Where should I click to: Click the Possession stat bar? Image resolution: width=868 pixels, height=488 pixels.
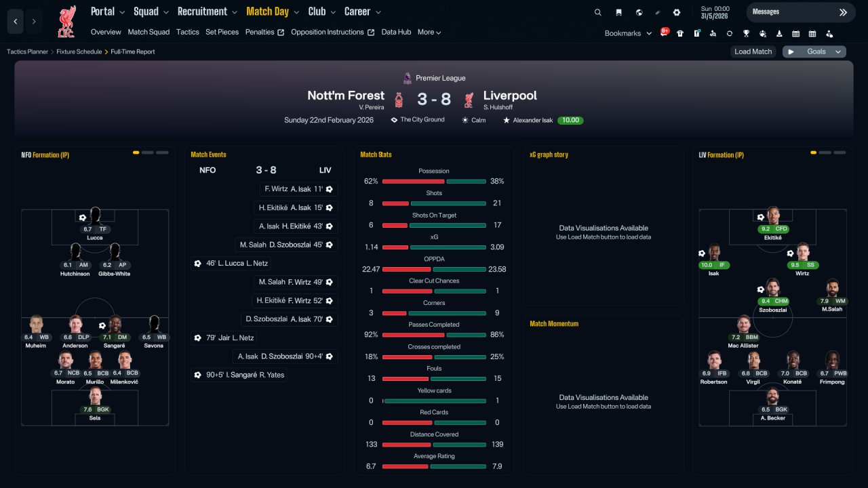434,182
